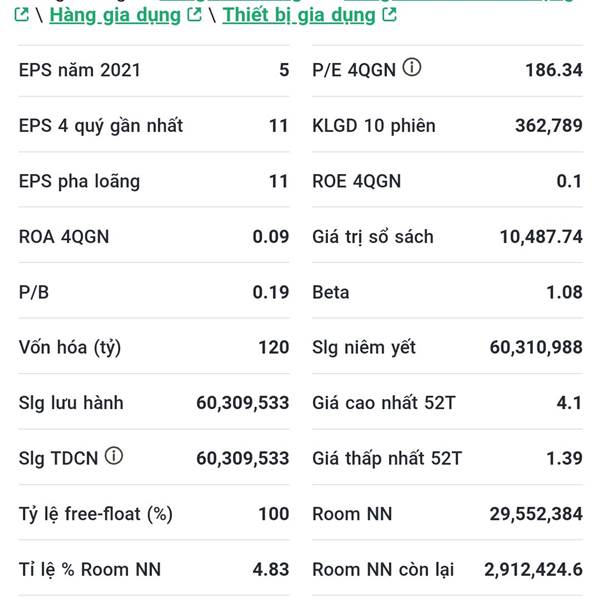Click the leftmost external-link icon in breadcrumb
600x600 pixels.
tap(22, 15)
